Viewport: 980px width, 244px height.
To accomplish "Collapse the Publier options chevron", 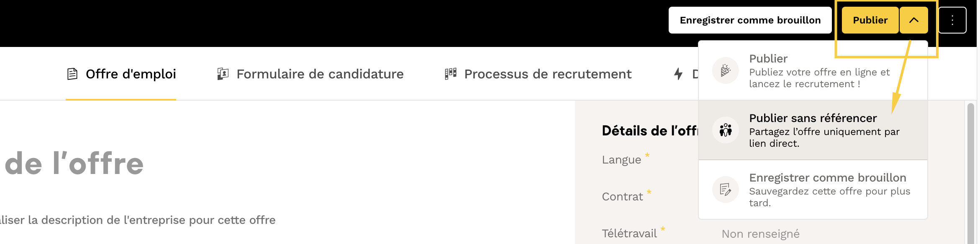I will [914, 20].
